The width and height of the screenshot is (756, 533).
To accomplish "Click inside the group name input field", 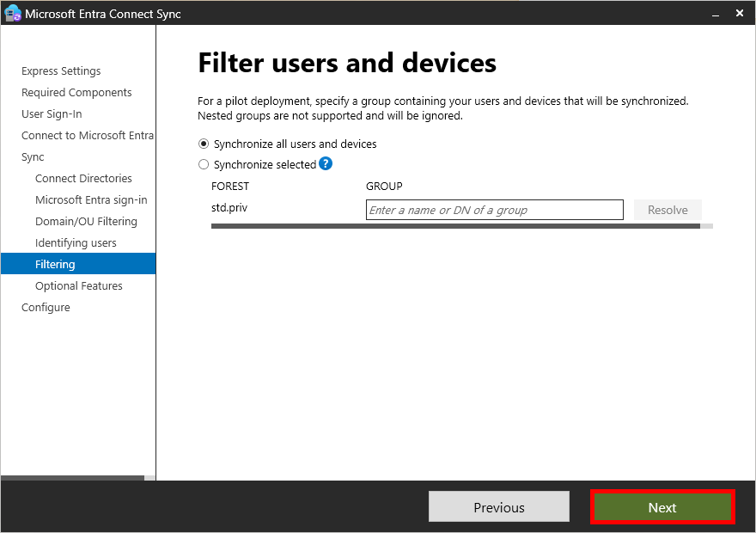I will click(494, 210).
